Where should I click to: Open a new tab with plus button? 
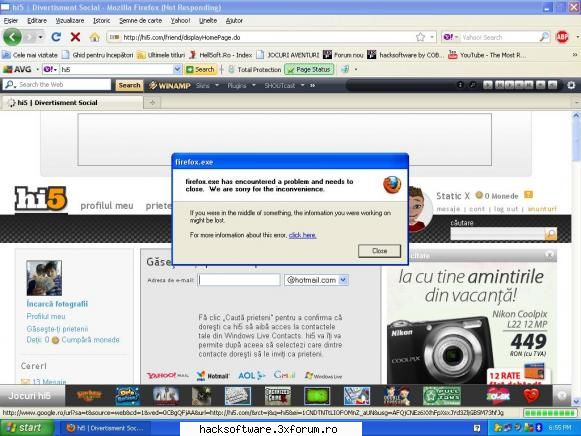pos(152,103)
